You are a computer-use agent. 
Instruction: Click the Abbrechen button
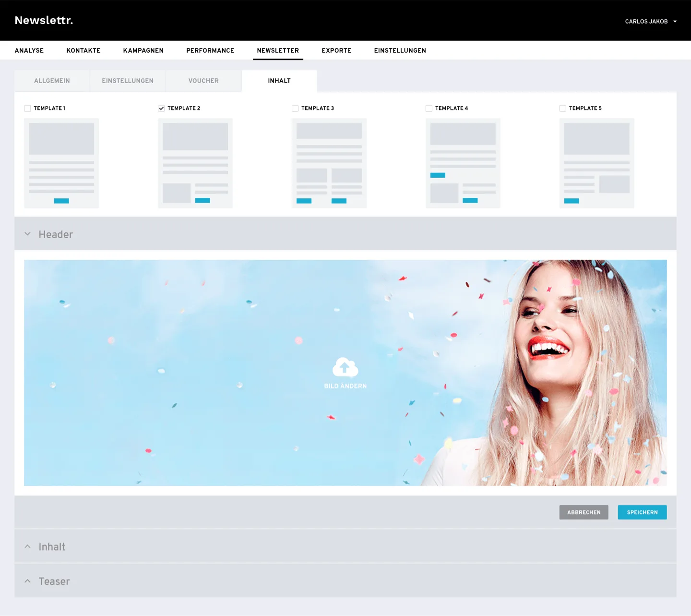[584, 512]
